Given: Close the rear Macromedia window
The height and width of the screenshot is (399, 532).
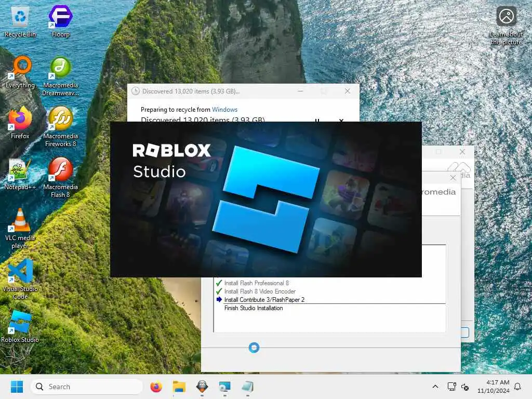Looking at the screenshot, I should 462,152.
